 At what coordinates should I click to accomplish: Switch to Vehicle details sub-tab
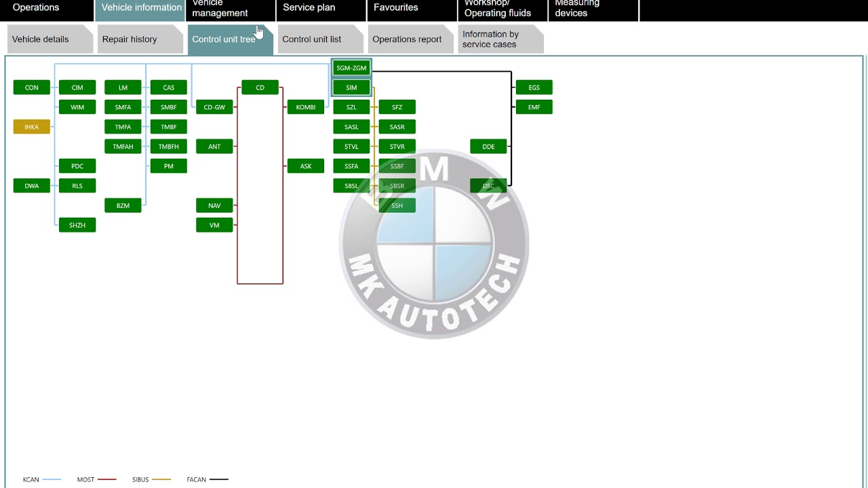[50, 39]
